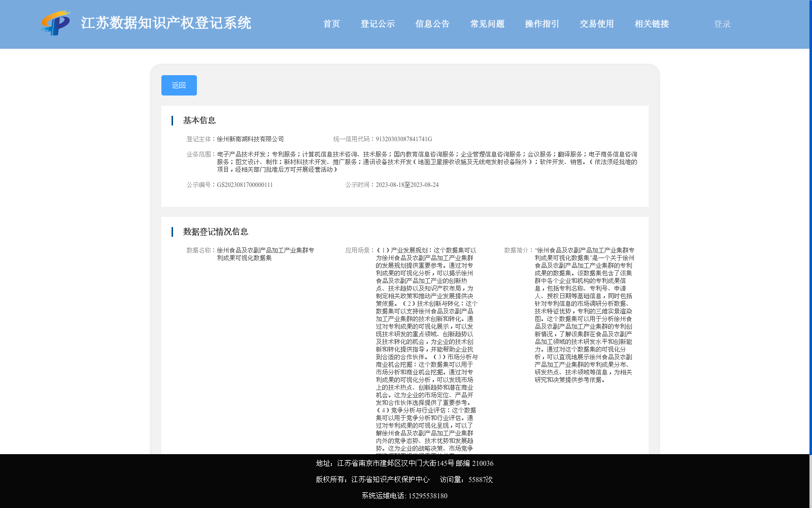Image resolution: width=812 pixels, height=508 pixels.
Task: Click the page vertical scrollbar
Action: coord(810,227)
